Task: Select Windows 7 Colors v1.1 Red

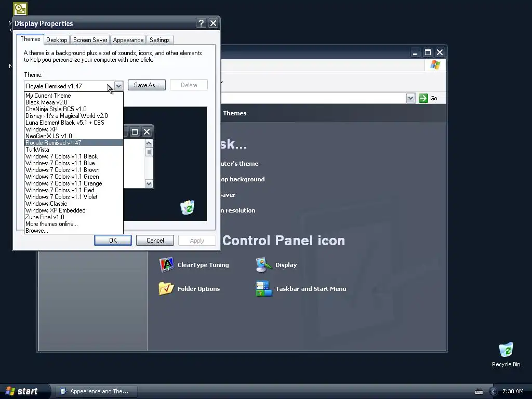Action: [x=74, y=190]
